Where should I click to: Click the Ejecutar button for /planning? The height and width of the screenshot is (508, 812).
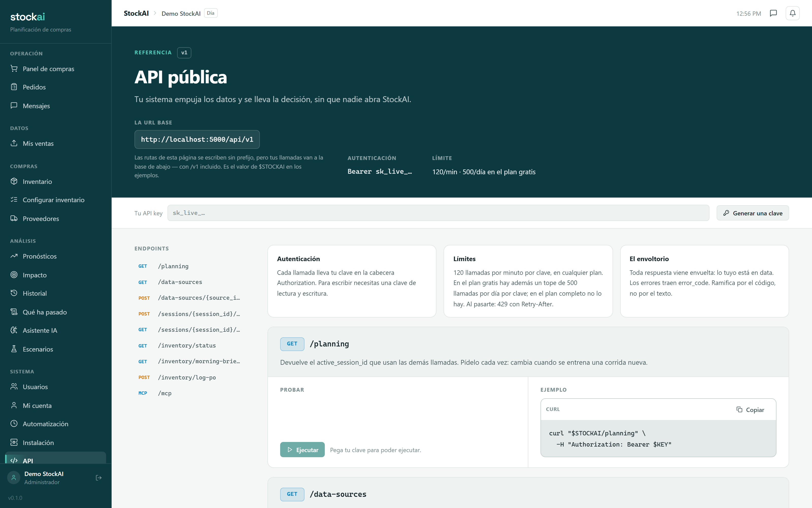[302, 450]
